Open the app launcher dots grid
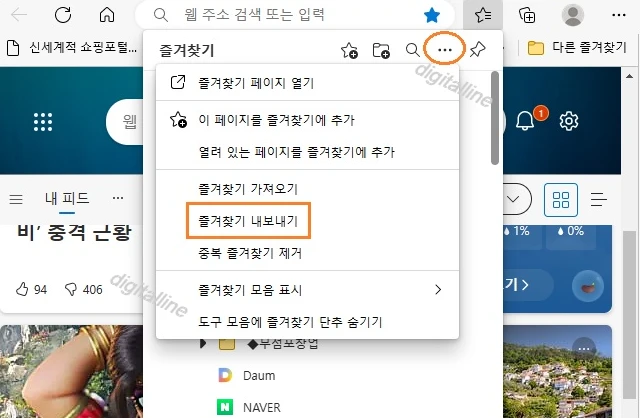The image size is (640, 418). click(43, 122)
